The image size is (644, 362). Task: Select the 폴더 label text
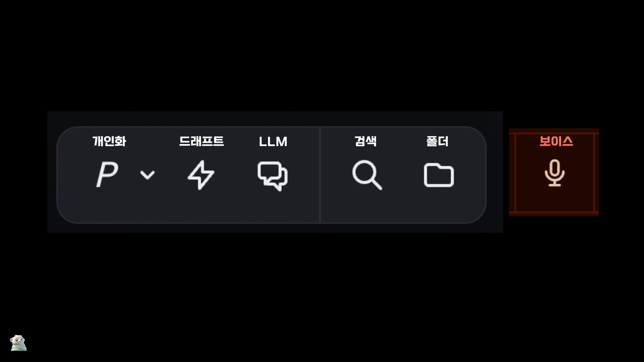(437, 141)
